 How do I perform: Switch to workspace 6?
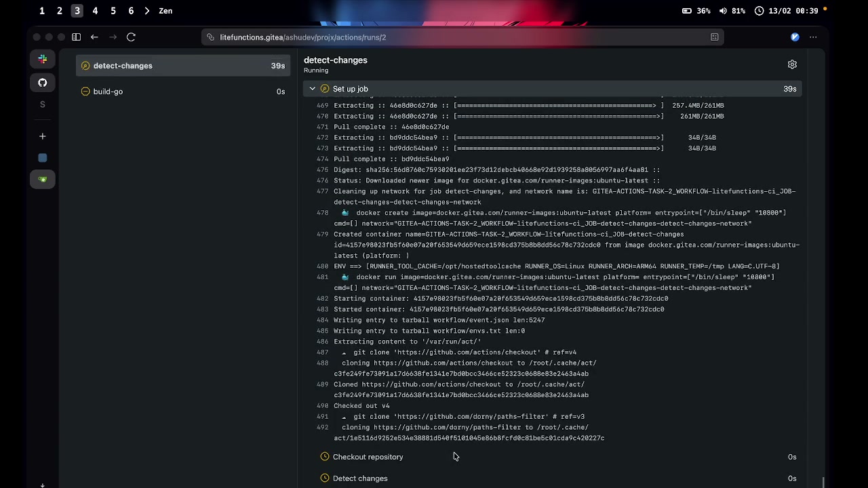131,11
